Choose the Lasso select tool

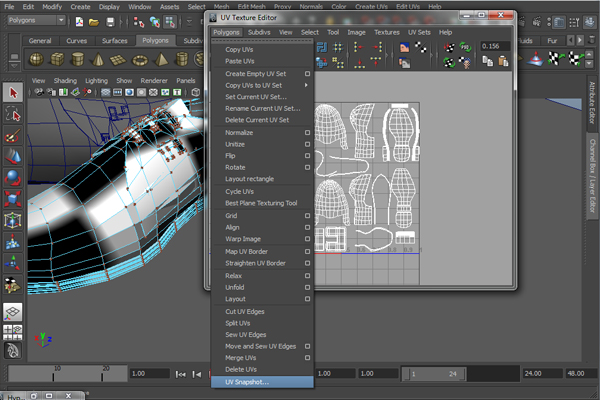(x=13, y=114)
